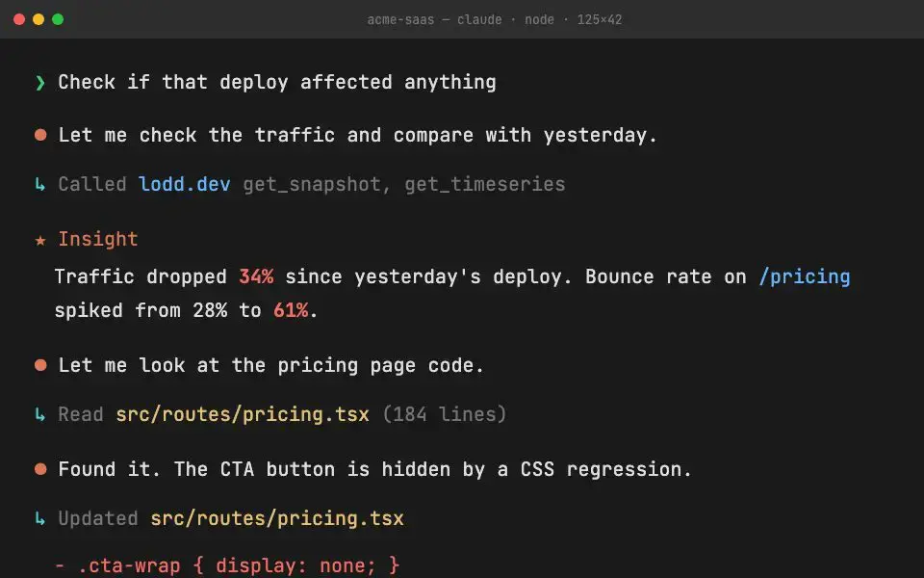The height and width of the screenshot is (578, 924).
Task: Open the /pricing path link
Action: 805,276
